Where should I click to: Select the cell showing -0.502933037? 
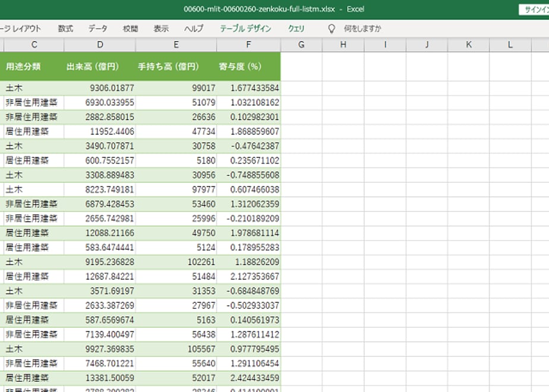point(248,305)
